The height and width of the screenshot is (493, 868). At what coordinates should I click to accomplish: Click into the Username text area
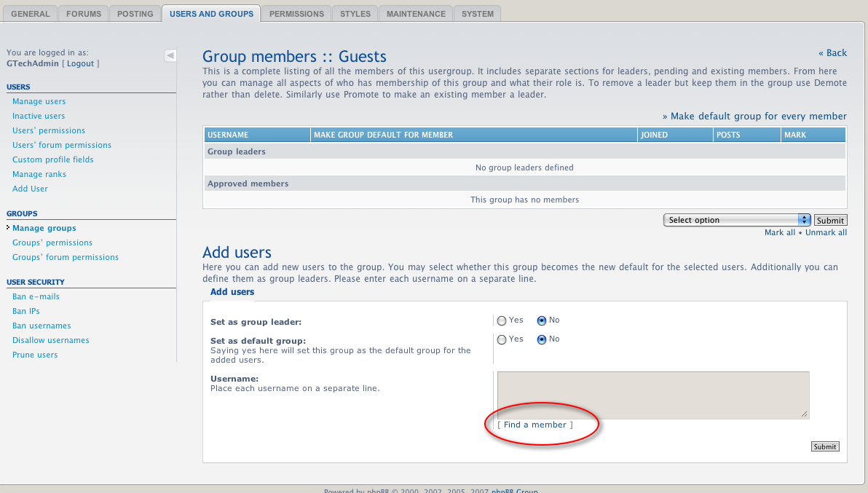coord(653,395)
